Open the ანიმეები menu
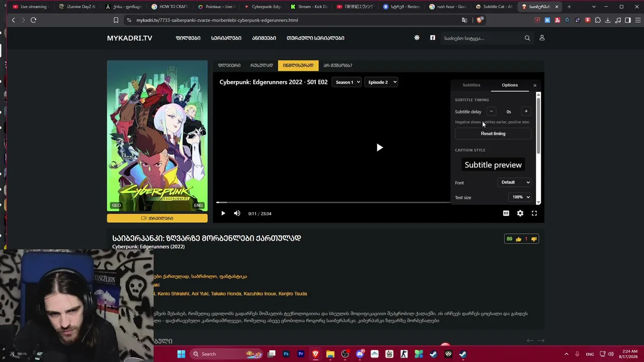This screenshot has width=644, height=362. click(264, 38)
